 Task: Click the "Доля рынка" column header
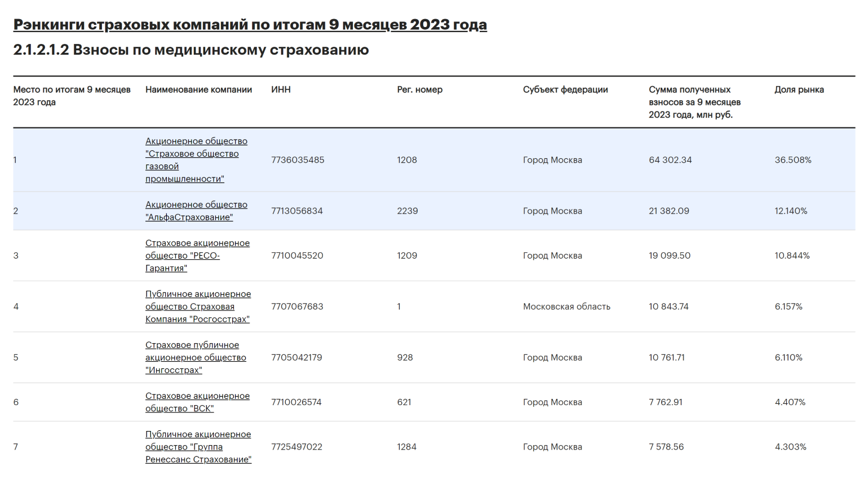point(799,90)
